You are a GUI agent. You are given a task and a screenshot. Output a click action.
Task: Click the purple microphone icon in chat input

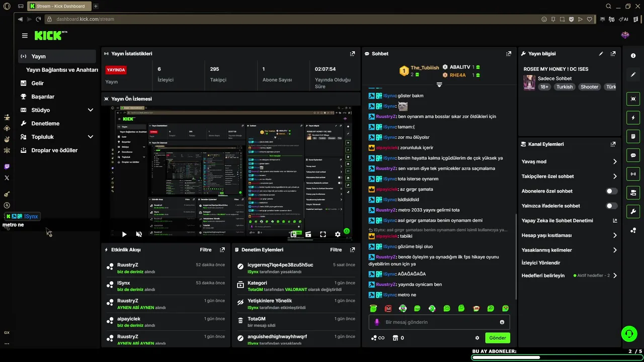point(377,322)
